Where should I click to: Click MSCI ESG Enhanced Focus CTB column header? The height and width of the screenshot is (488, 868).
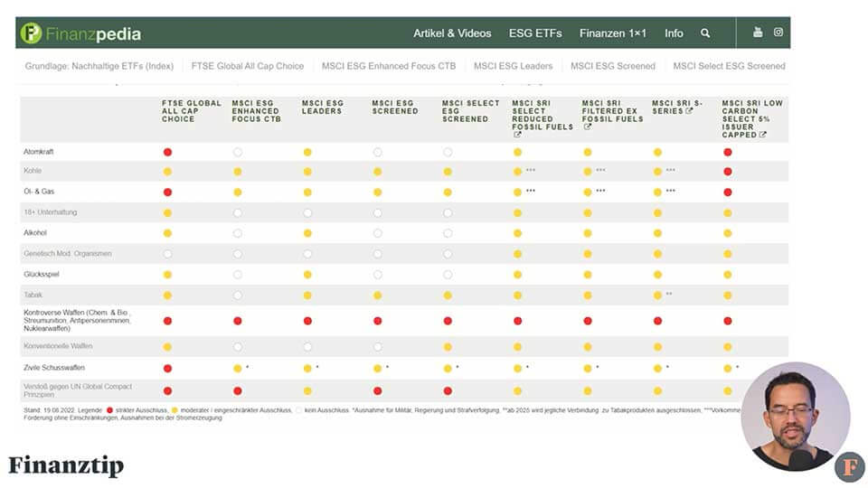[256, 111]
